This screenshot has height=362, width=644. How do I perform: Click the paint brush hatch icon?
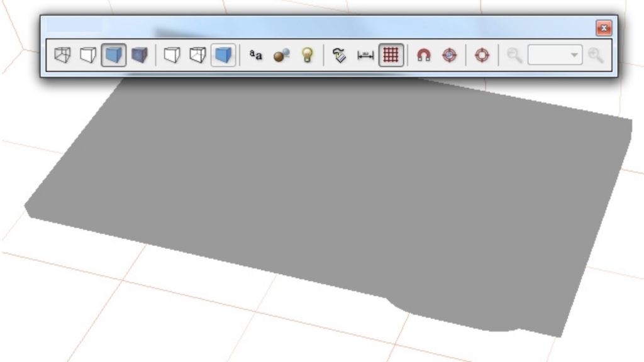coord(340,55)
